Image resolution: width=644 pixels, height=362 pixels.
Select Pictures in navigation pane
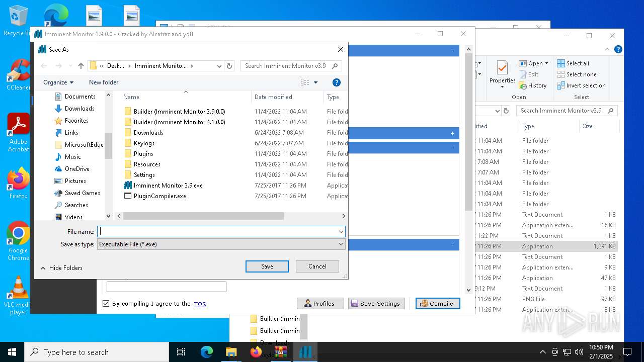click(70, 181)
